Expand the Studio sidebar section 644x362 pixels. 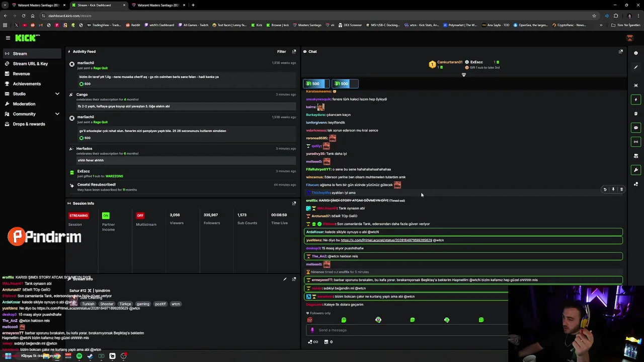57,94
